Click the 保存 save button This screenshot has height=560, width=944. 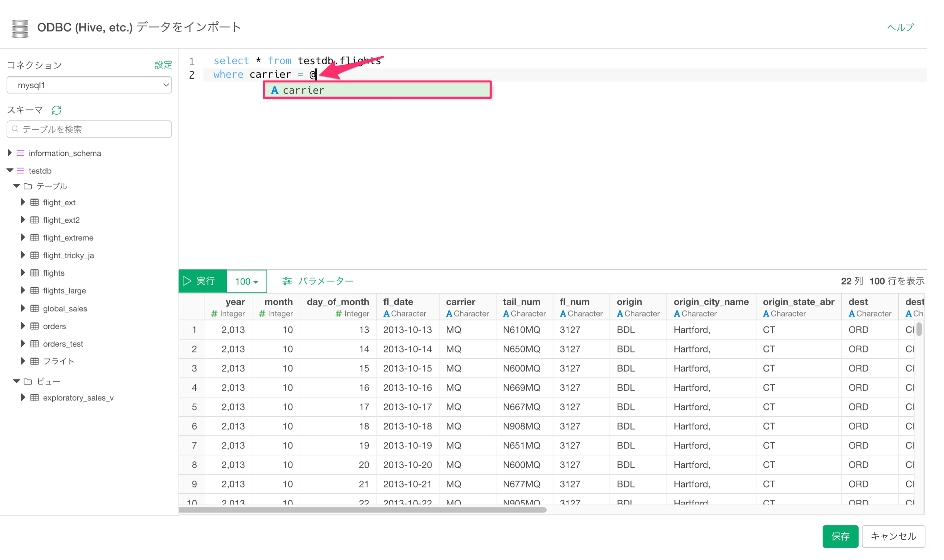pyautogui.click(x=840, y=536)
